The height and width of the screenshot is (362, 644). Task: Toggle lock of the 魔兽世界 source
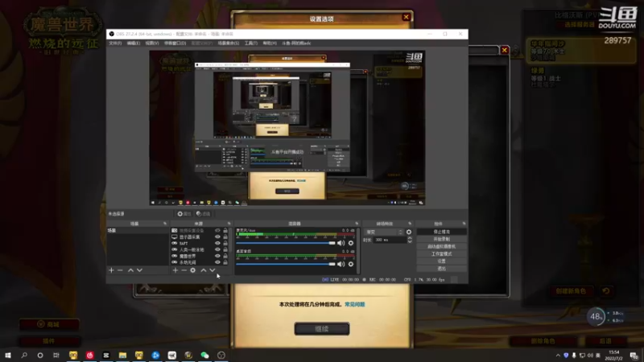click(225, 256)
